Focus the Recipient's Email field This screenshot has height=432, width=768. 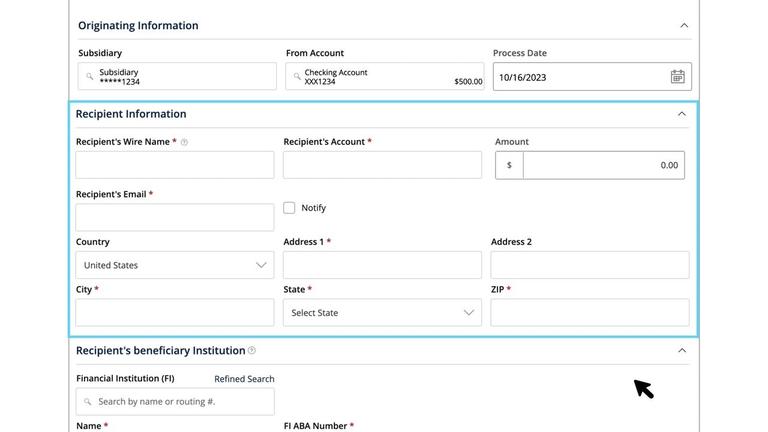[x=175, y=217]
